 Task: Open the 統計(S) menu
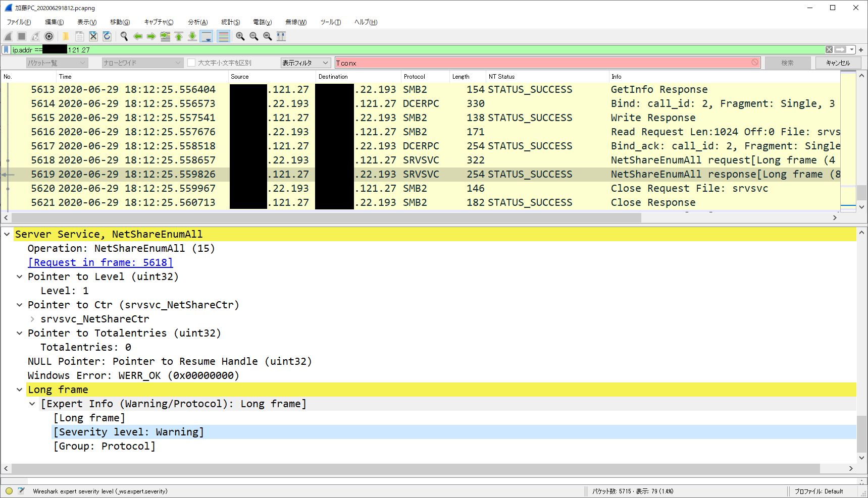point(231,22)
